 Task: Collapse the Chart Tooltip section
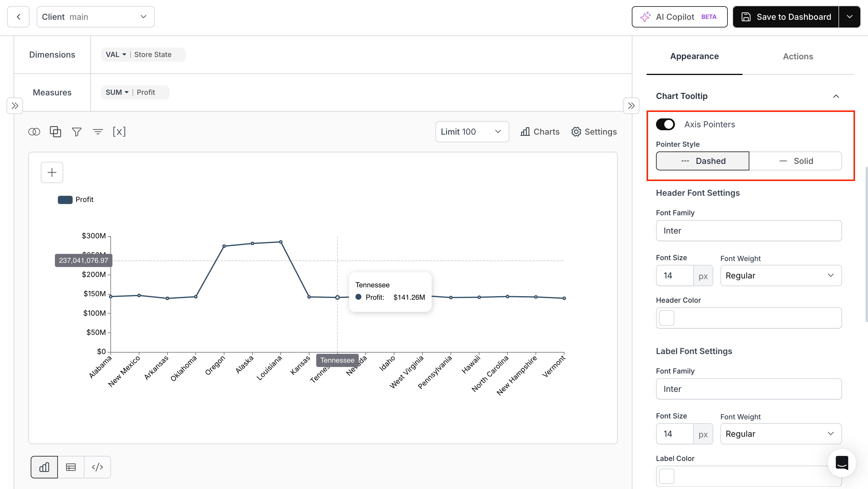coord(836,96)
